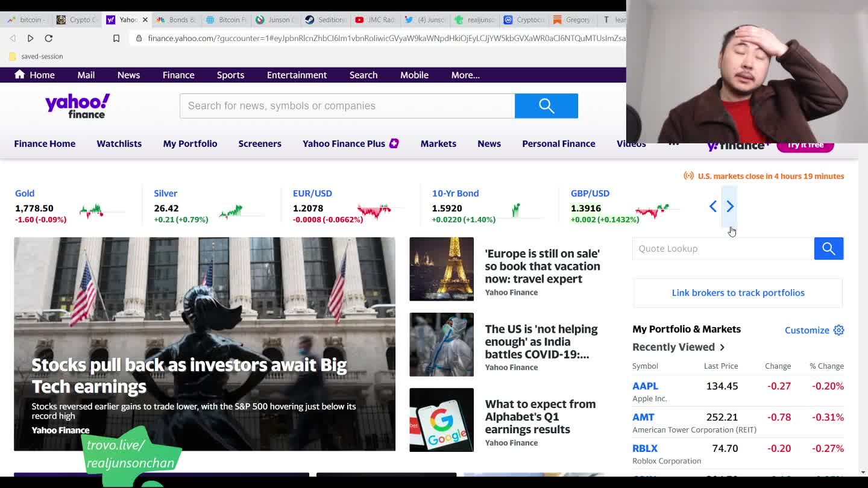Reload the current page
The height and width of the screenshot is (488, 868).
pos(49,38)
